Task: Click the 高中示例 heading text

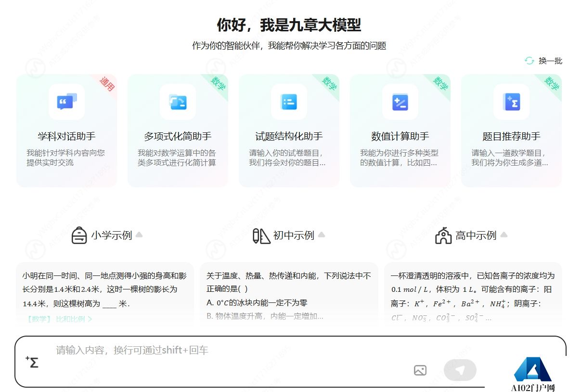Action: point(476,235)
